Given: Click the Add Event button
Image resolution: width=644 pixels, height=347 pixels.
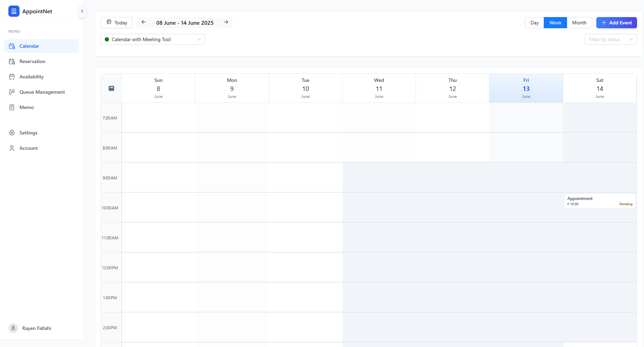Looking at the screenshot, I should (616, 23).
